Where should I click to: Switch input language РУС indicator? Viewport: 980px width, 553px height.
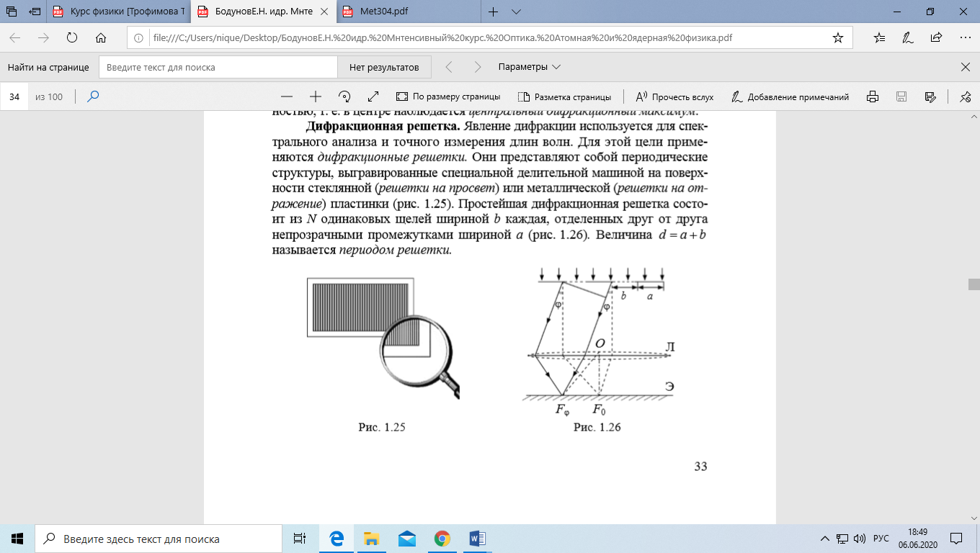[881, 539]
